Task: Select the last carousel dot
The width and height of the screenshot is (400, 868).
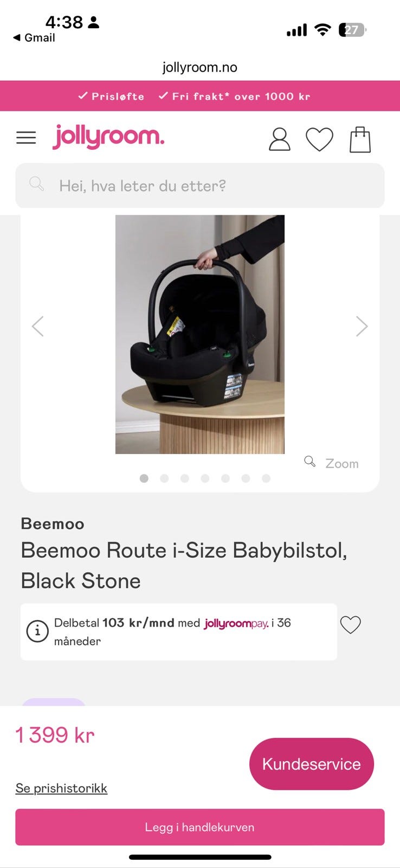Action: tap(266, 478)
